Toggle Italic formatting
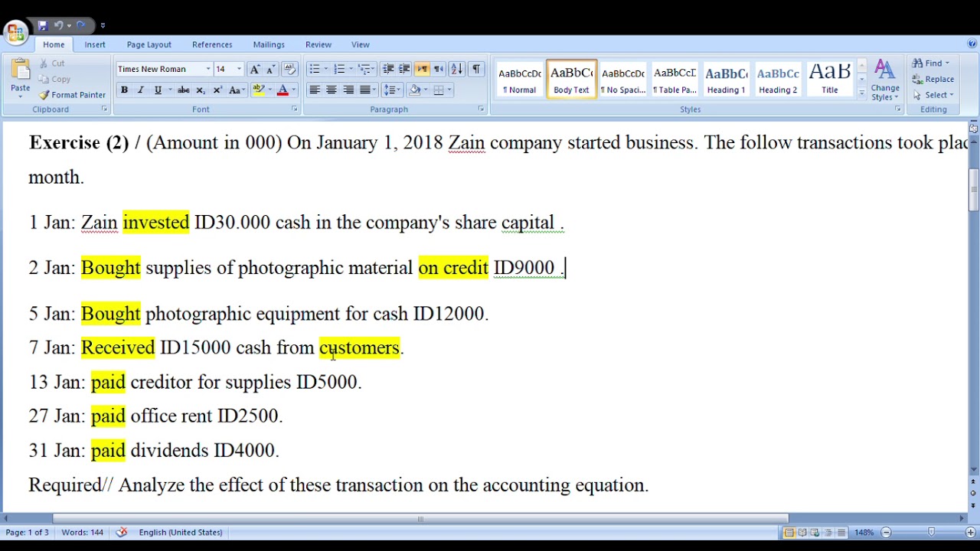Image resolution: width=980 pixels, height=551 pixels. pyautogui.click(x=141, y=90)
